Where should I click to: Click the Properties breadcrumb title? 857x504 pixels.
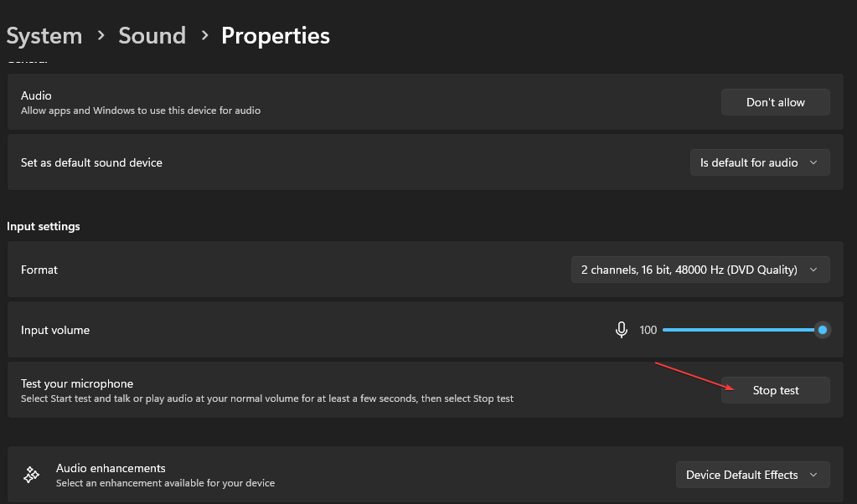click(x=275, y=36)
